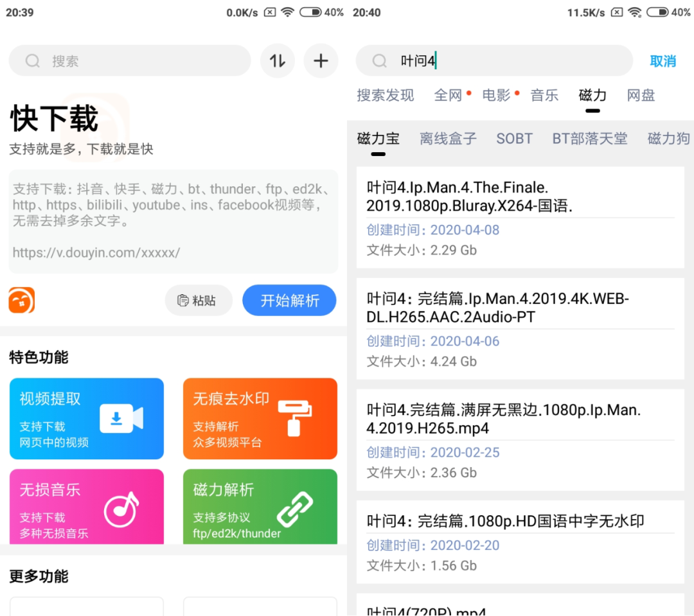Switch to 全网 tab
Image resolution: width=694 pixels, height=616 pixels.
pyautogui.click(x=448, y=95)
